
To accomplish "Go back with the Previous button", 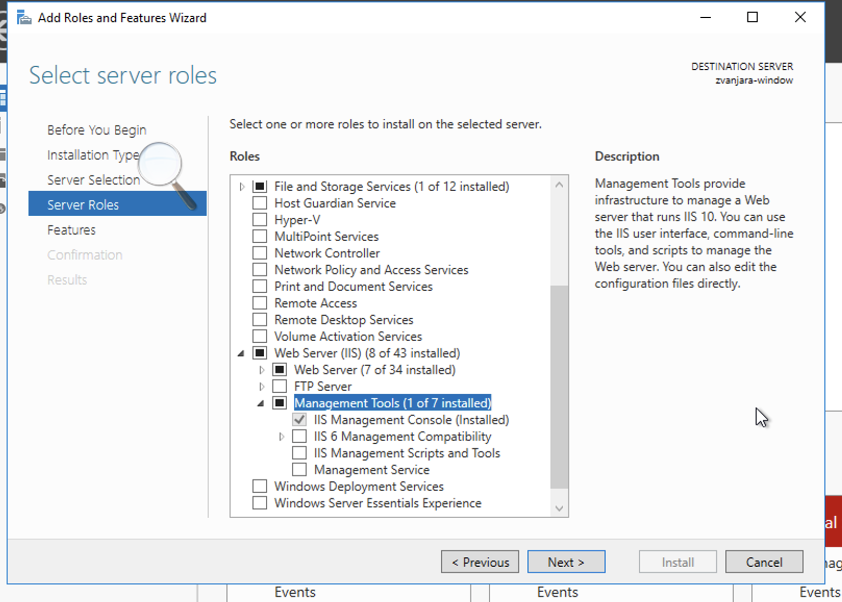I will click(x=480, y=562).
